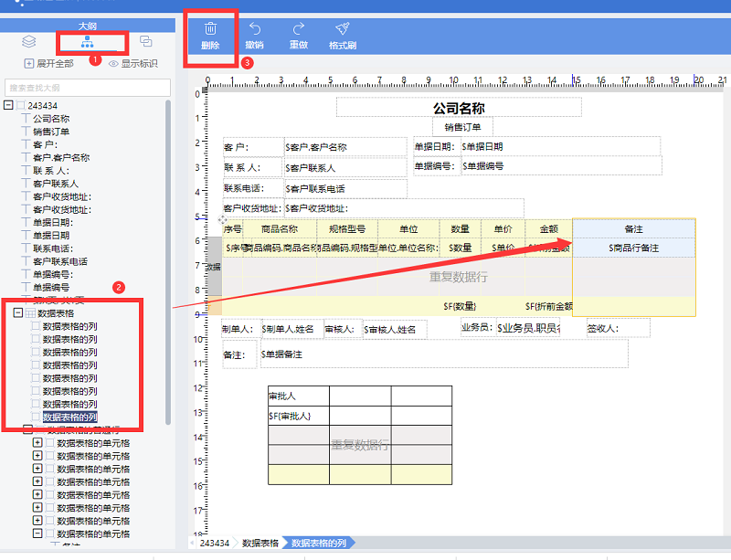Select the 备注 column header cell
The width and height of the screenshot is (731, 560).
click(x=633, y=229)
